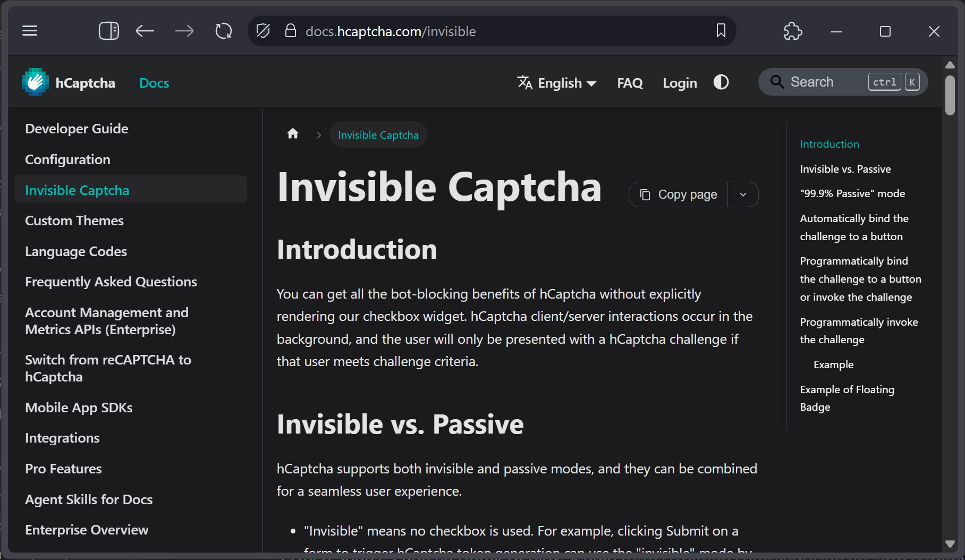Open Switch from reCAPTCHA to hCaptcha
The width and height of the screenshot is (965, 560).
point(131,368)
